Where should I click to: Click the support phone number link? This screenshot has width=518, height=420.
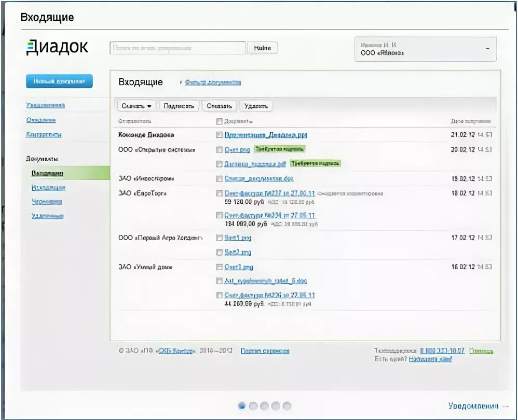[x=442, y=351]
